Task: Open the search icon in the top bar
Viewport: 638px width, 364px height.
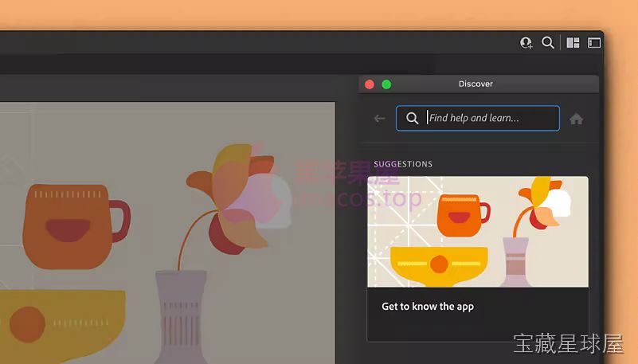Action: click(548, 43)
